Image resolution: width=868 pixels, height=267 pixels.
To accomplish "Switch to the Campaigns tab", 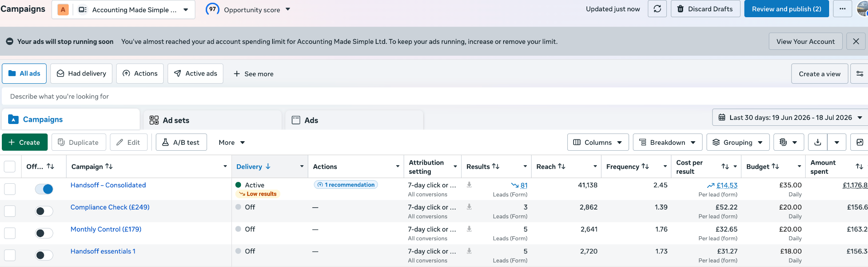I will 71,119.
